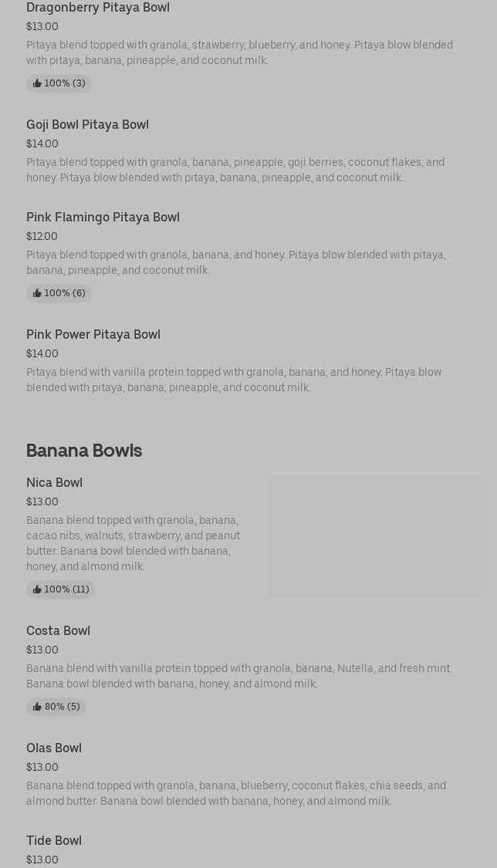The width and height of the screenshot is (497, 868).
Task: Click the Nica Bowl photo thumbnail
Action: [375, 536]
